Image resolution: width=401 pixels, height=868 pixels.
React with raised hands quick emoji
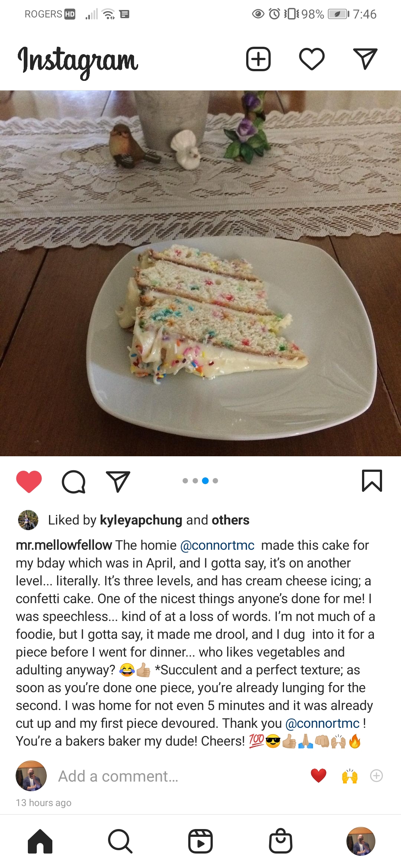point(350,776)
